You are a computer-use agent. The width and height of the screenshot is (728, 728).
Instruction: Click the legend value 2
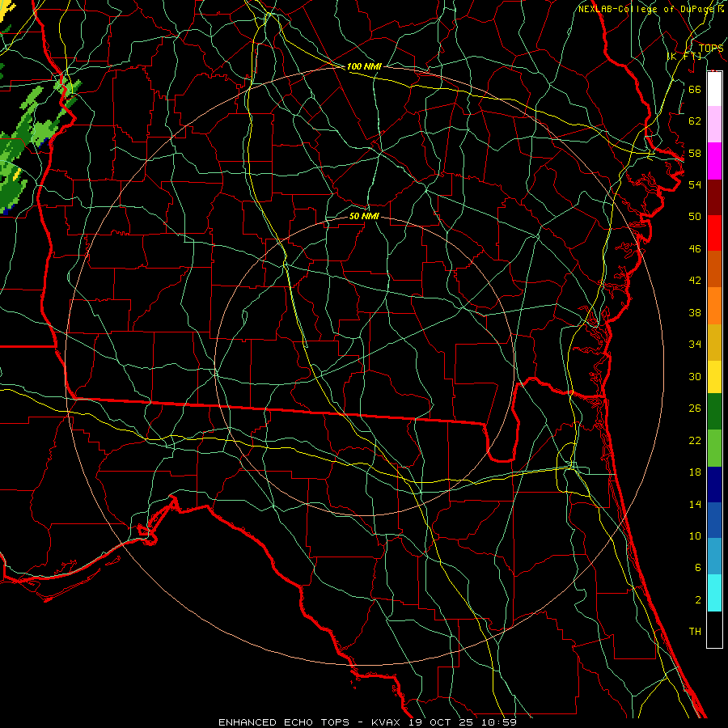click(x=697, y=600)
